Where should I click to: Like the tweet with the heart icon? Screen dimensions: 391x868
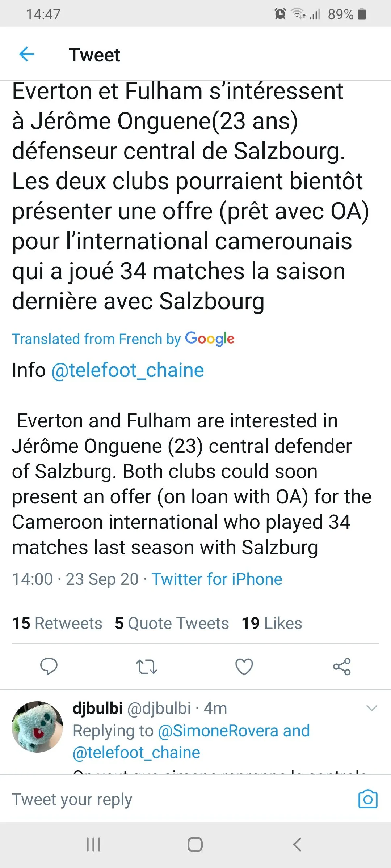[x=244, y=667]
